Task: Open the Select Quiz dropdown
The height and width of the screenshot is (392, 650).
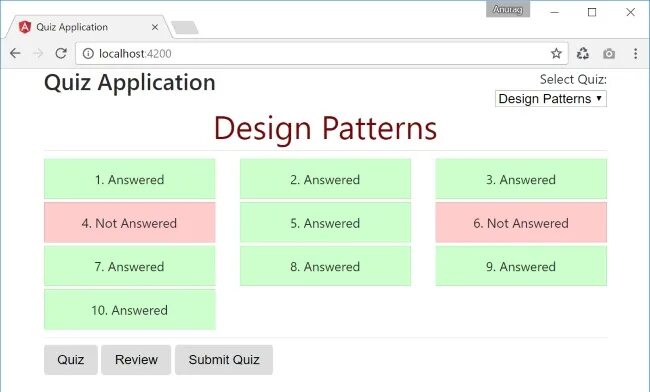Action: [x=551, y=99]
